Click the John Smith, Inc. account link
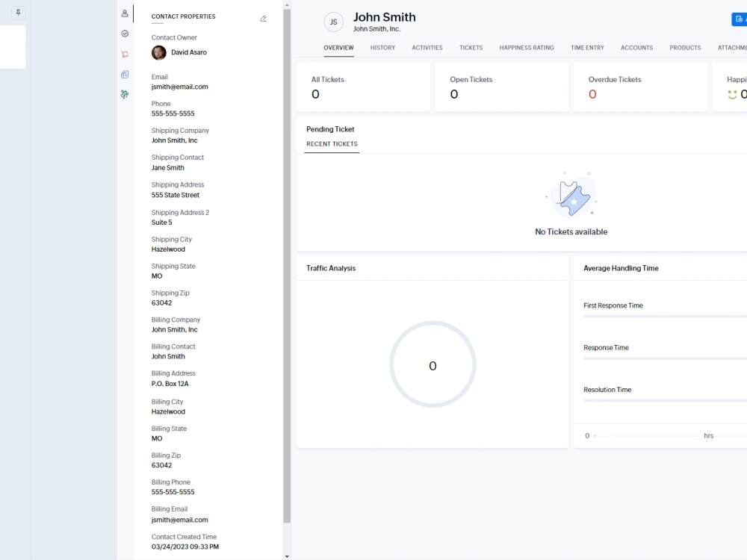This screenshot has width=747, height=560. [376, 29]
